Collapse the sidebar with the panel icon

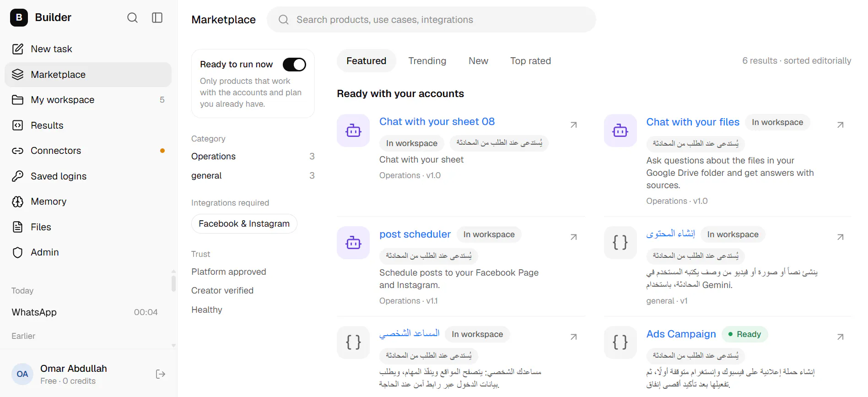click(x=157, y=18)
